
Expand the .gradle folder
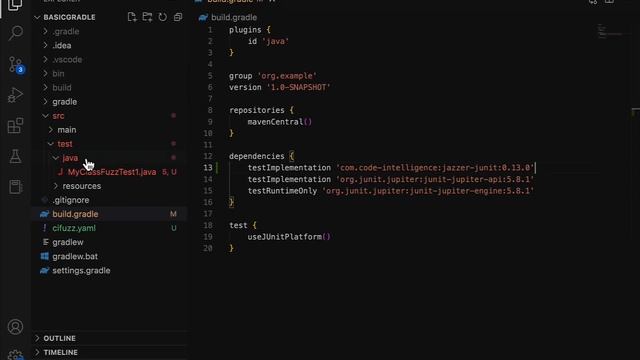(x=66, y=31)
